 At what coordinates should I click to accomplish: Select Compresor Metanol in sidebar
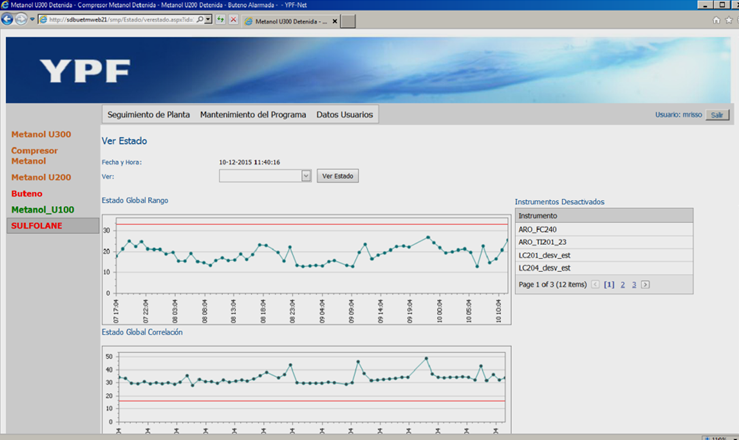[34, 156]
